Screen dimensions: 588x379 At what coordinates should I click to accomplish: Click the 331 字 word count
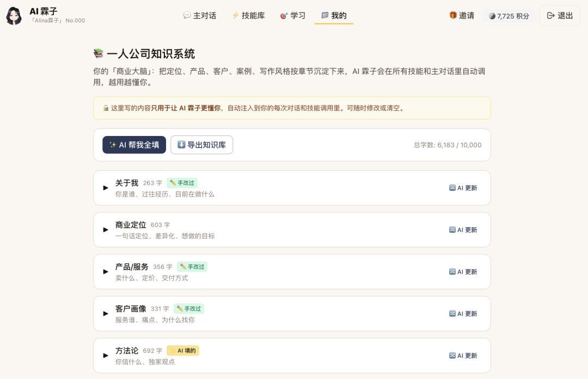click(x=160, y=309)
